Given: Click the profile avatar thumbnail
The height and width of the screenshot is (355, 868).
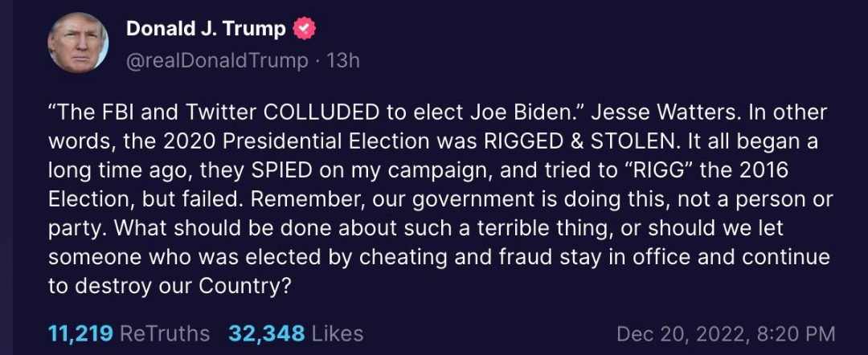Looking at the screenshot, I should click(x=78, y=44).
